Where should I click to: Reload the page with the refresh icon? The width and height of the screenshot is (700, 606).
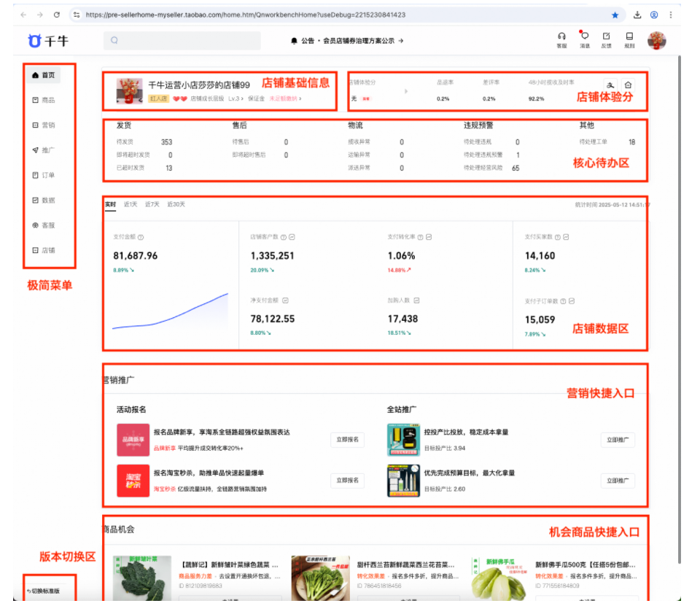tap(57, 15)
